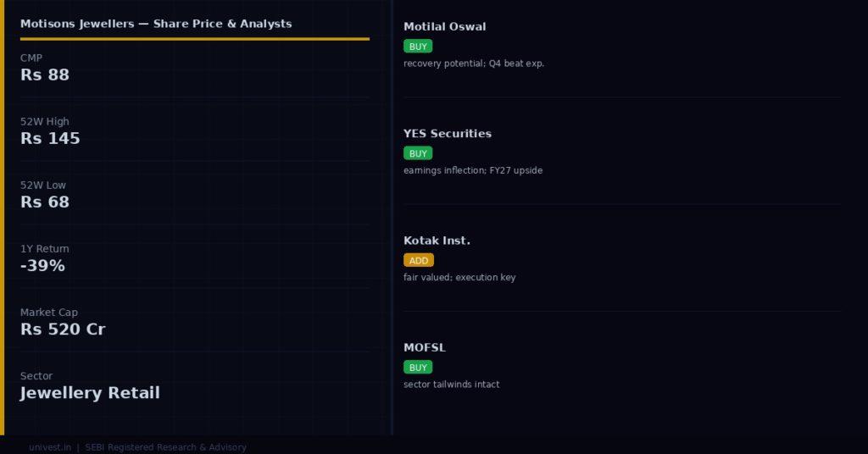Click the Rs 88 current price value
Image resolution: width=868 pixels, height=454 pixels.
tap(45, 75)
